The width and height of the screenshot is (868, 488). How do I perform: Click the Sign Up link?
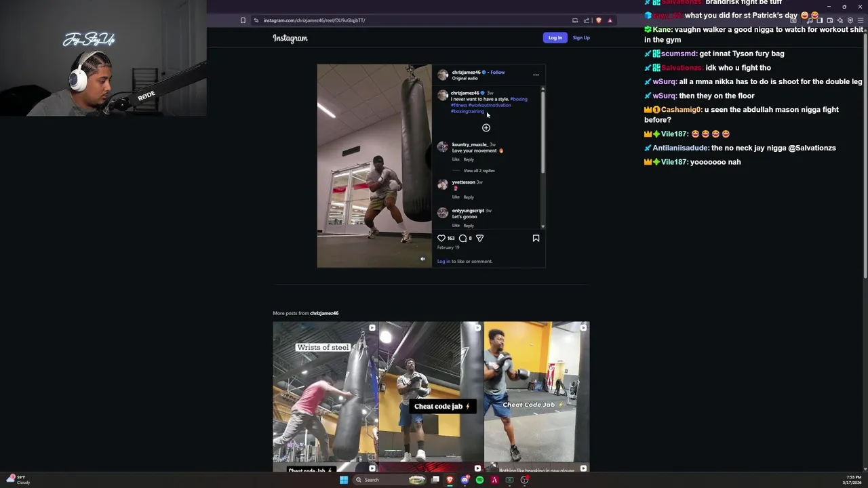point(581,38)
